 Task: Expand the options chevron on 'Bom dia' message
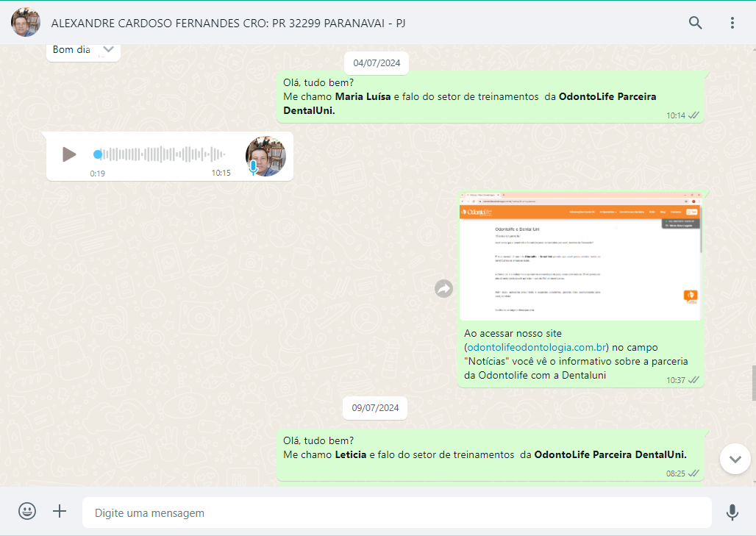[109, 49]
